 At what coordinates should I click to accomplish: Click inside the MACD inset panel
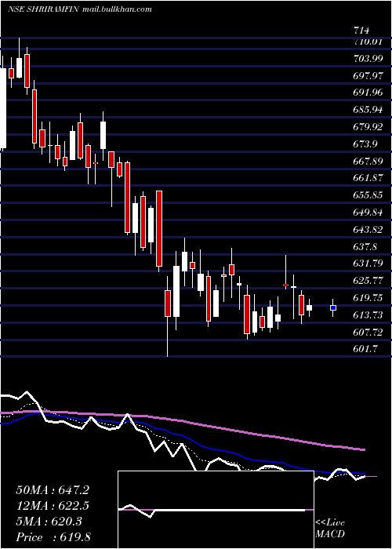coord(216,510)
